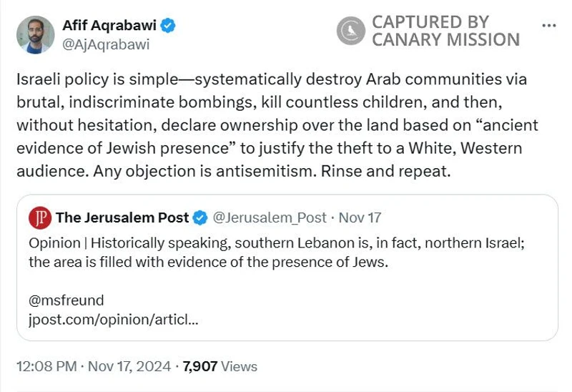
Task: Open the three-dot more options menu
Action: pos(549,26)
